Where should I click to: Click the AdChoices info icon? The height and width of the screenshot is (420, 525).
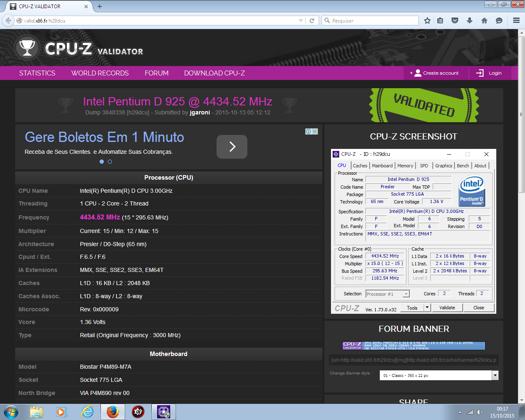tap(308, 131)
